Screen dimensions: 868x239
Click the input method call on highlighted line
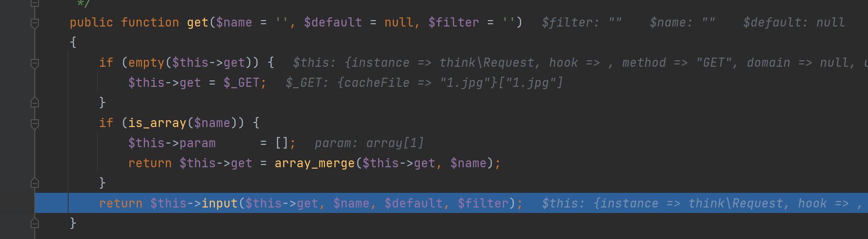[219, 203]
